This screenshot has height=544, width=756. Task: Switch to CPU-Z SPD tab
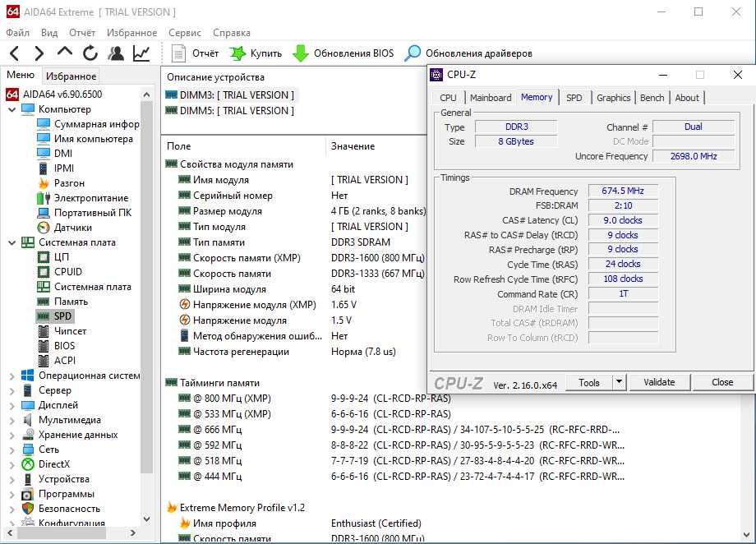[574, 98]
